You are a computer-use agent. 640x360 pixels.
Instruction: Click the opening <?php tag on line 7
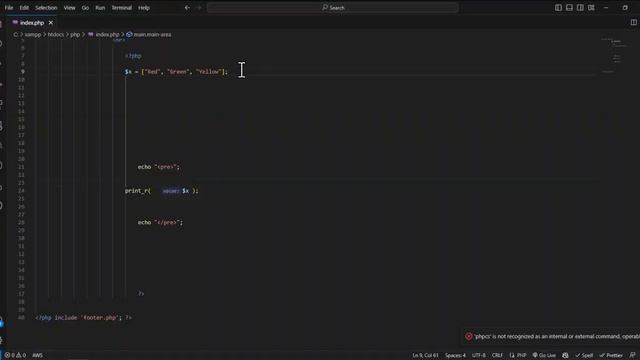click(133, 56)
